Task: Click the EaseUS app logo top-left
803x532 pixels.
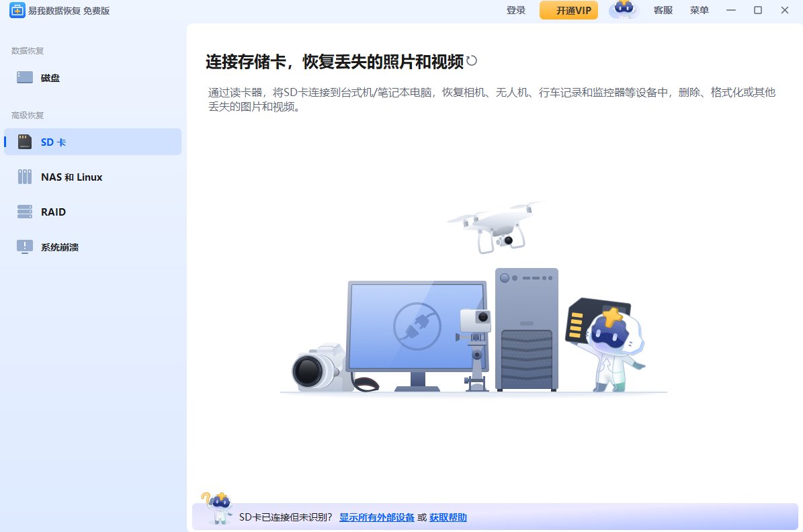Action: 17,10
